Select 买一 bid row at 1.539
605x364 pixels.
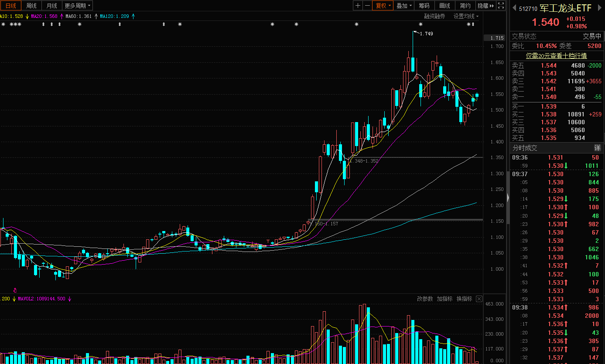pos(557,106)
